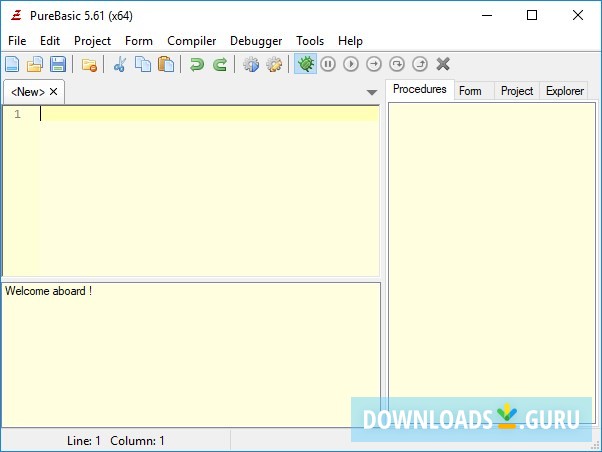Paste clipboard with the paste icon
The height and width of the screenshot is (452, 602).
tap(166, 64)
